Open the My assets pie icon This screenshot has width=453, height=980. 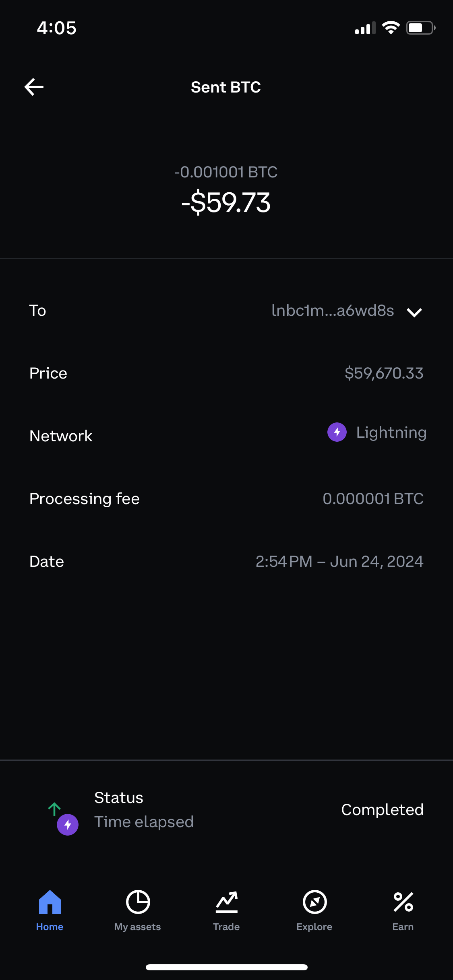[x=138, y=902]
